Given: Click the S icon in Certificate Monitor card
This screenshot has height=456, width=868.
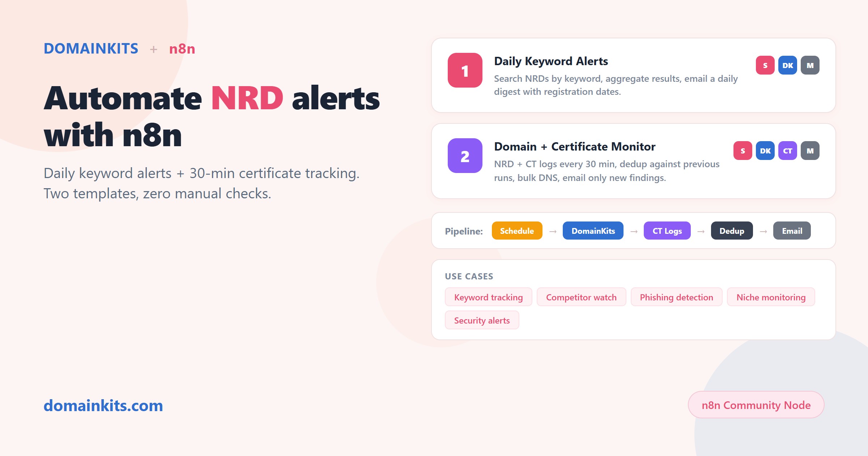Looking at the screenshot, I should click(x=743, y=151).
